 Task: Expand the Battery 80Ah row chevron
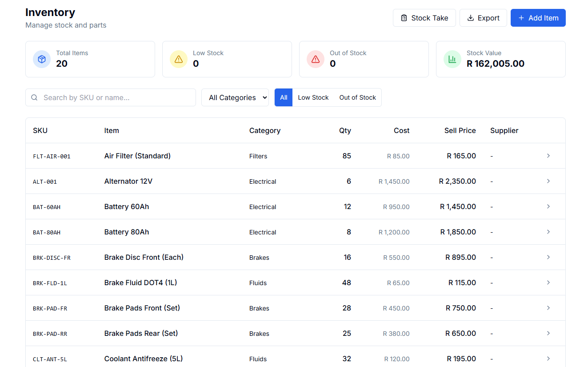pyautogui.click(x=548, y=232)
